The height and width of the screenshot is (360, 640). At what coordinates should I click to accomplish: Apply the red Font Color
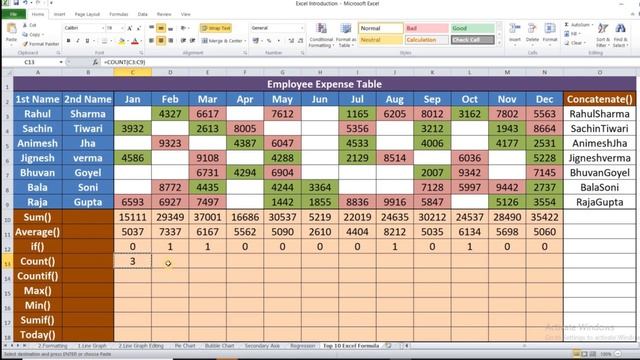135,40
